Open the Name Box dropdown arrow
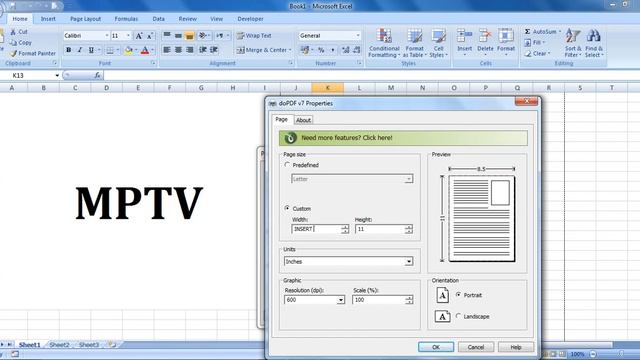Image resolution: width=640 pixels, height=360 pixels. 57,76
